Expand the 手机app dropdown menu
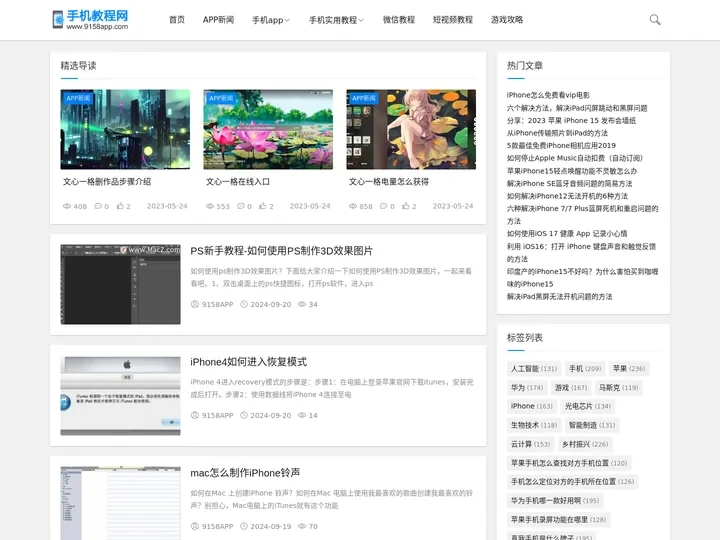Screen dimensions: 720x540 pyautogui.click(x=271, y=20)
